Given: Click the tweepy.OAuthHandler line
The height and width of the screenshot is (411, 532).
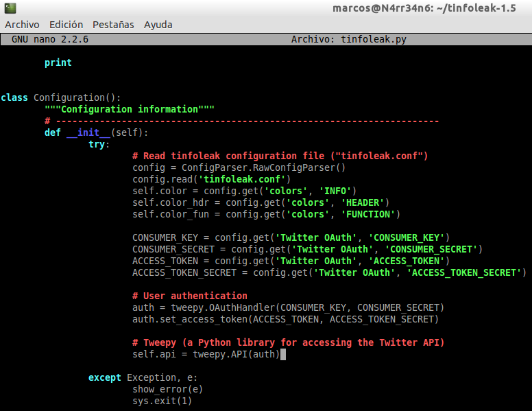Looking at the screenshot, I should (x=288, y=307).
